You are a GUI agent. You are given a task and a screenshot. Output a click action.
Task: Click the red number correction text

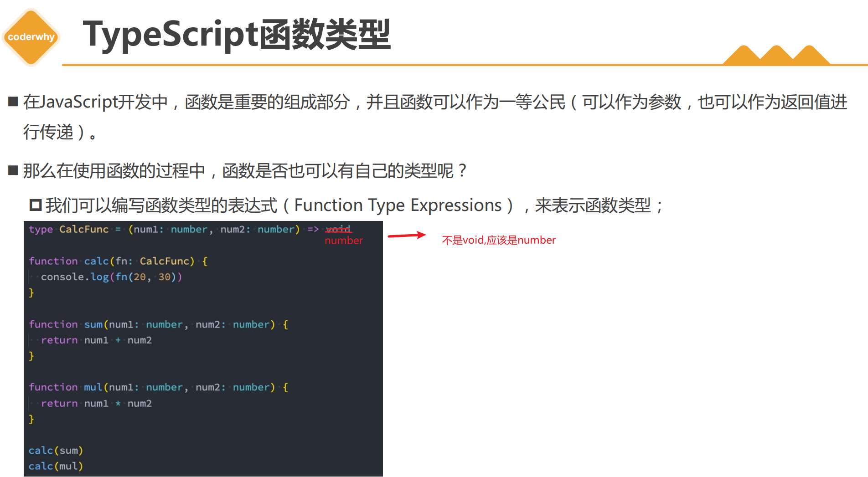tap(343, 241)
